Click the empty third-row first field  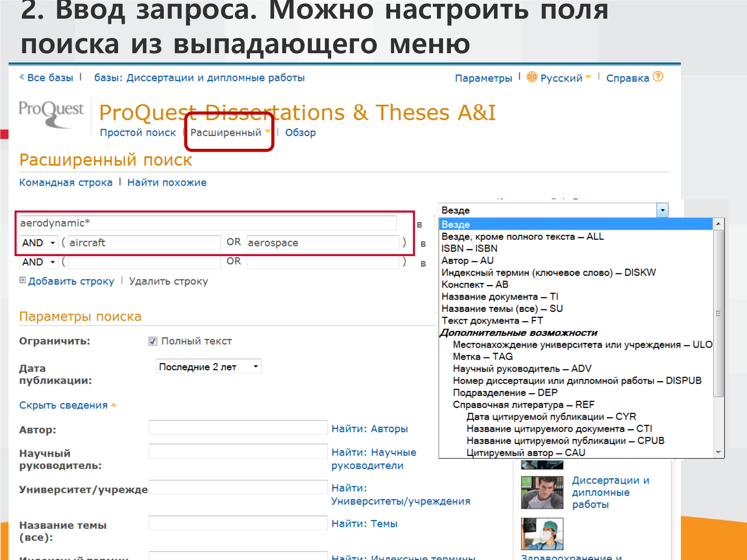[144, 262]
